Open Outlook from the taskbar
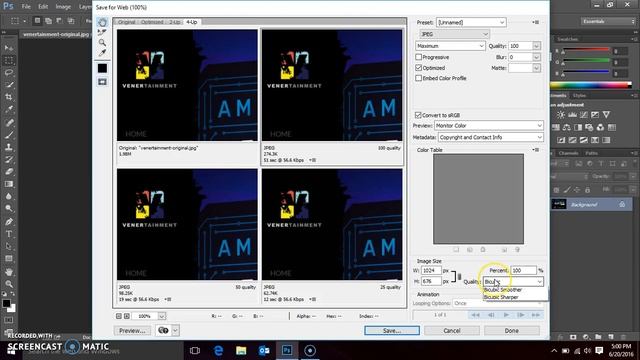The width and height of the screenshot is (640, 360). pos(264,350)
